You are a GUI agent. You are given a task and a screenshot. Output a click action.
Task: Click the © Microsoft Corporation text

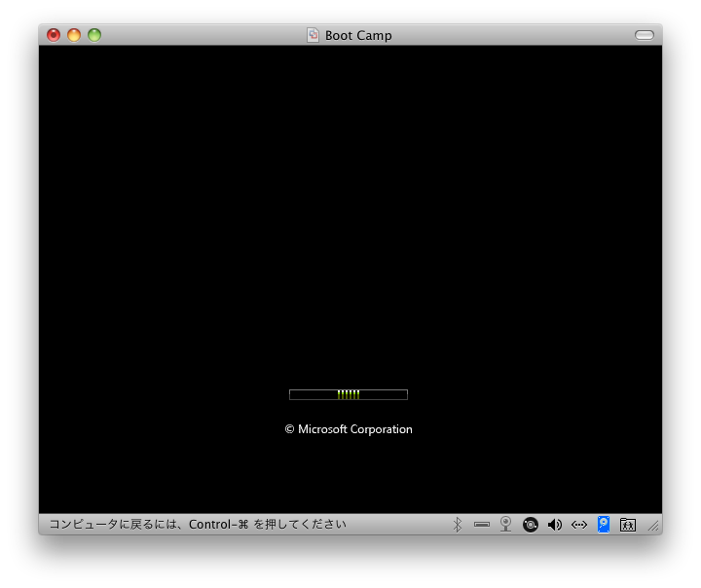tap(349, 429)
